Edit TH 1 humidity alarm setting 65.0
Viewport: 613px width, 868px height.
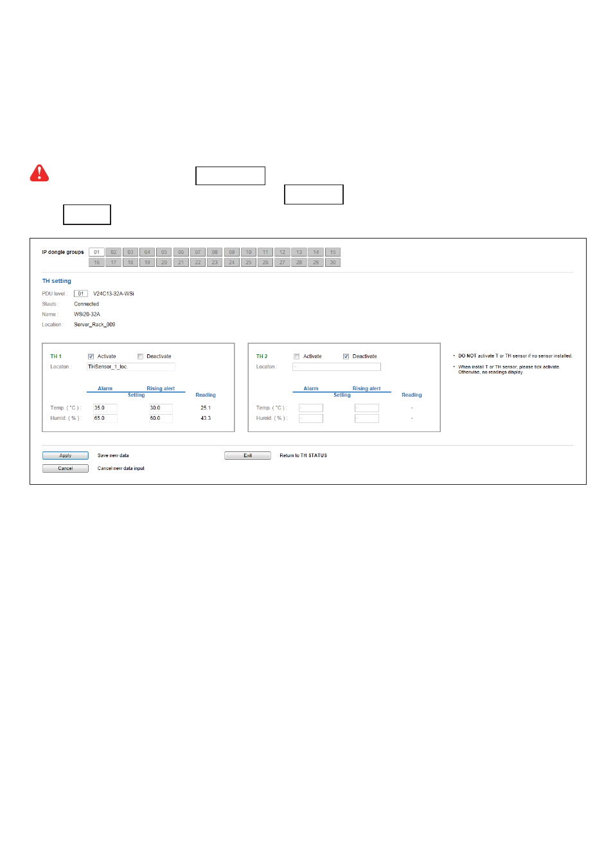pyautogui.click(x=105, y=418)
